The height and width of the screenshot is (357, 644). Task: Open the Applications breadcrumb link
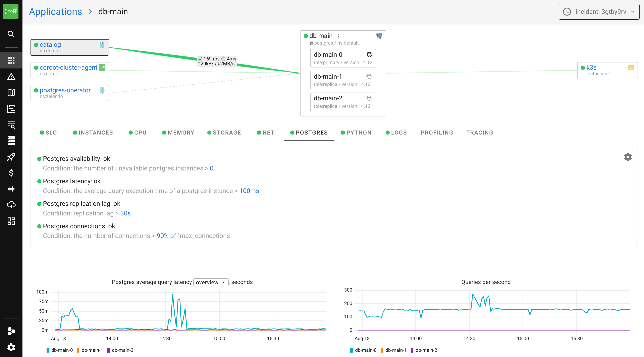pyautogui.click(x=55, y=11)
